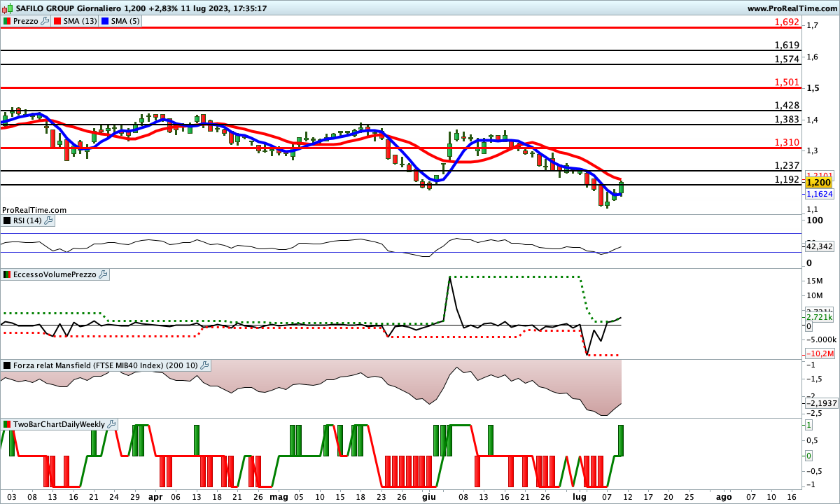
Task: Click the red -10,2M value tag
Action: coord(819,353)
